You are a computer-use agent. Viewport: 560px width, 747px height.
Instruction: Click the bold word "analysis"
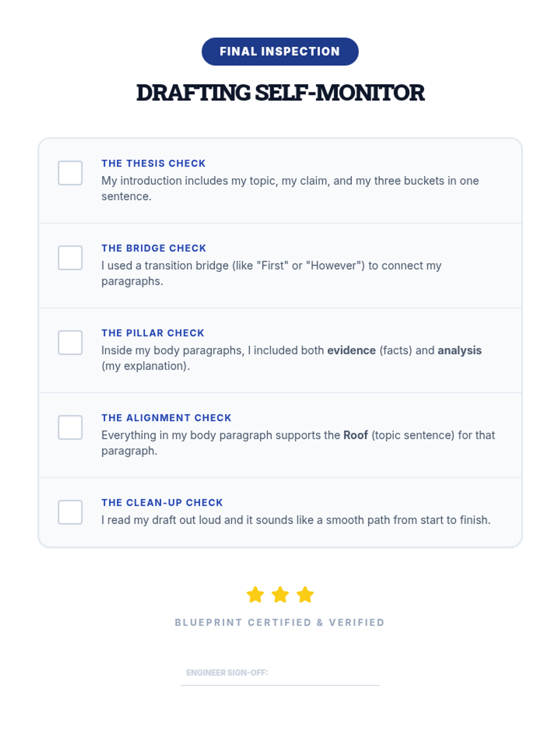coord(459,351)
